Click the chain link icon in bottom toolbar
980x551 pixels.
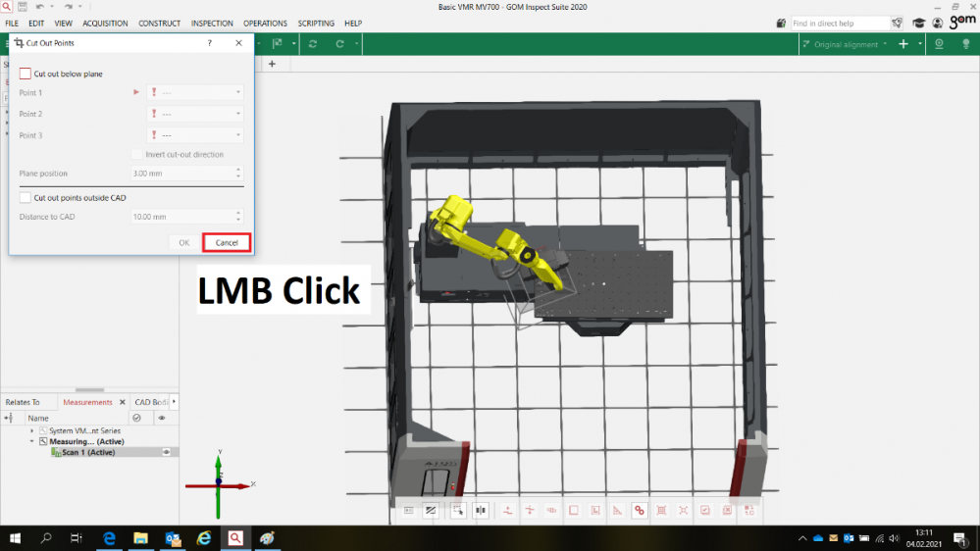pyautogui.click(x=640, y=510)
